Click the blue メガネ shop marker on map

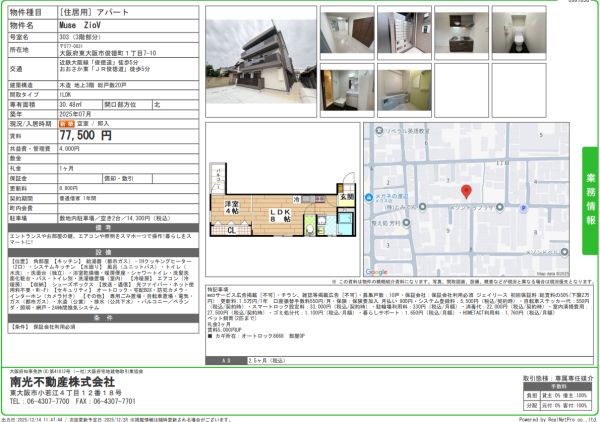(369, 197)
